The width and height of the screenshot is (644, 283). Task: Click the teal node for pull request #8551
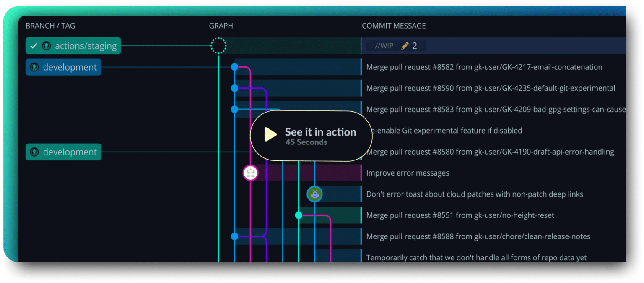(x=299, y=215)
